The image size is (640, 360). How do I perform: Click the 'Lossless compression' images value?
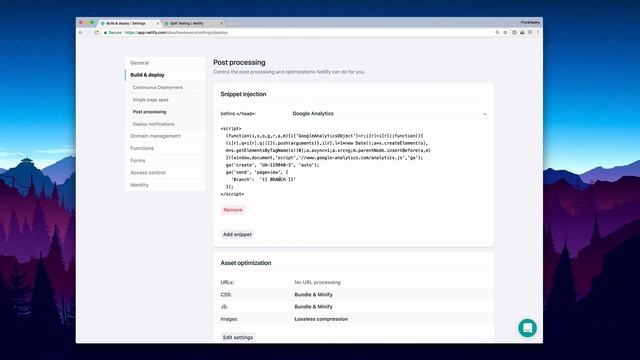click(x=321, y=319)
